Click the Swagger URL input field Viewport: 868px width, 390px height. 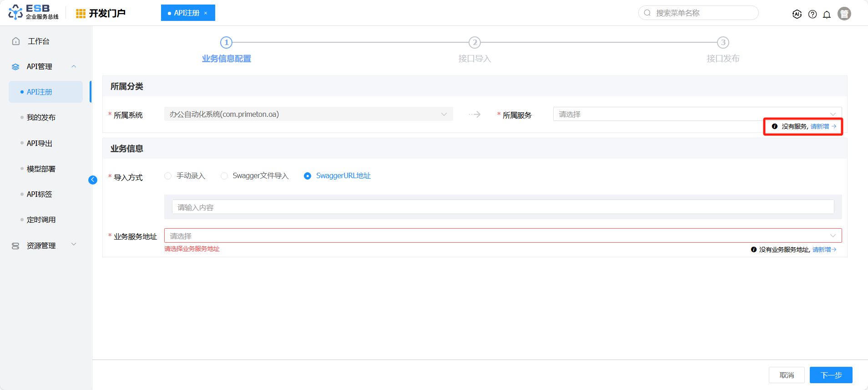pyautogui.click(x=503, y=207)
